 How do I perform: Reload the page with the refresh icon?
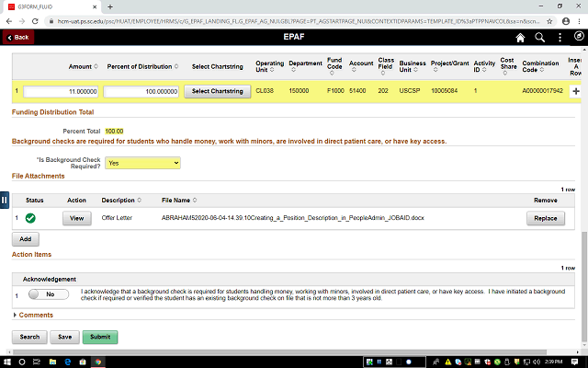click(x=35, y=21)
